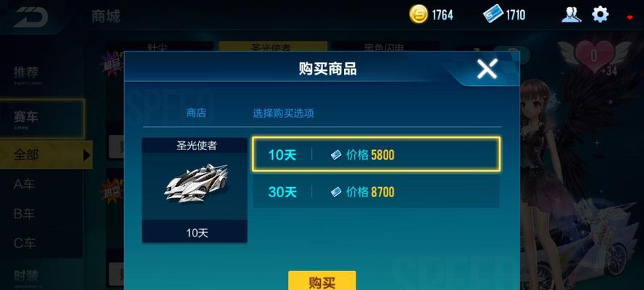Click the yellow 购买 button
The width and height of the screenshot is (644, 290).
(x=322, y=281)
